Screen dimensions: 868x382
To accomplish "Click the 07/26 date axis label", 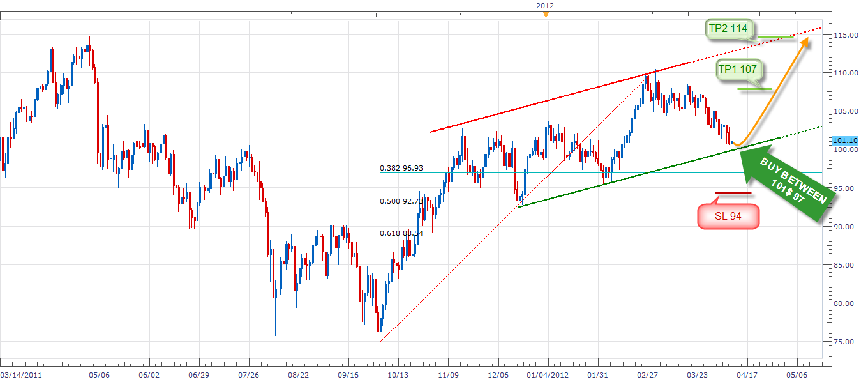I will 248,376.
